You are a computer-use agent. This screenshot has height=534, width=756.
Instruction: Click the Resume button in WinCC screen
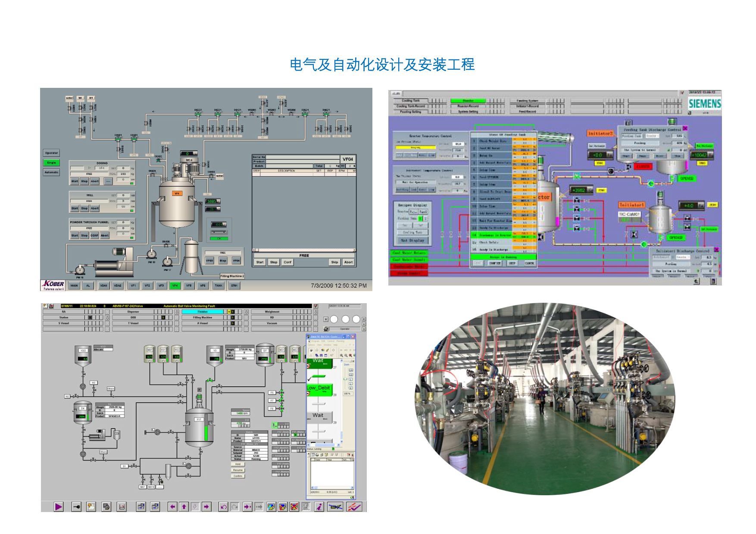click(x=238, y=470)
